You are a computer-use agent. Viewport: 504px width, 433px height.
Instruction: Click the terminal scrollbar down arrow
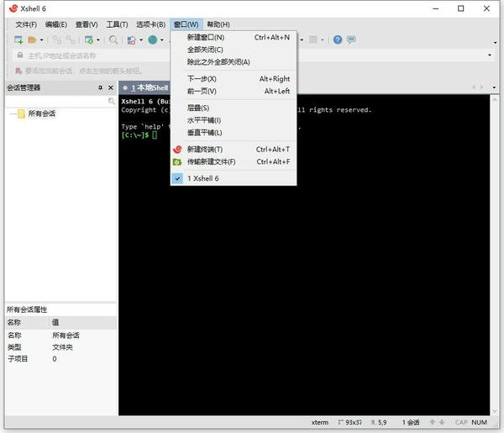click(x=495, y=411)
